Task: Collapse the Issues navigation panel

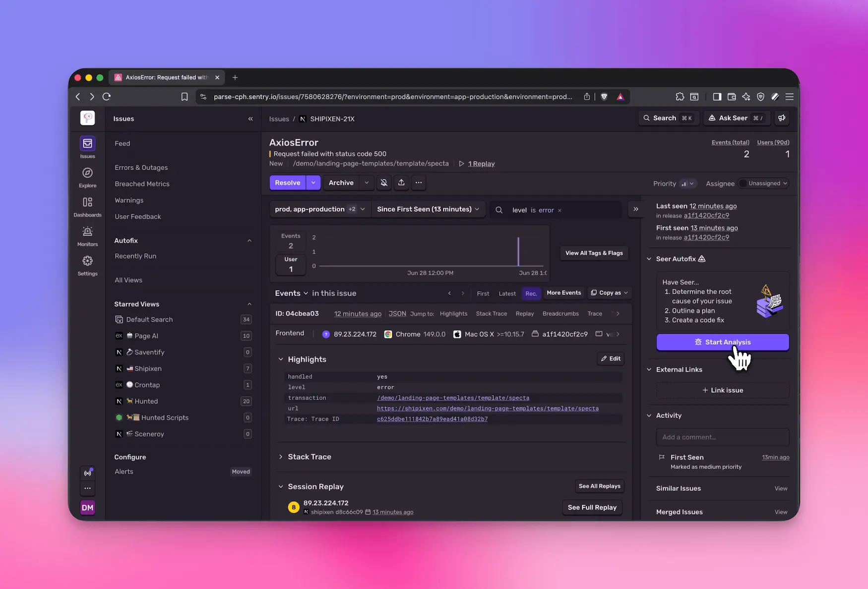Action: pyautogui.click(x=250, y=119)
